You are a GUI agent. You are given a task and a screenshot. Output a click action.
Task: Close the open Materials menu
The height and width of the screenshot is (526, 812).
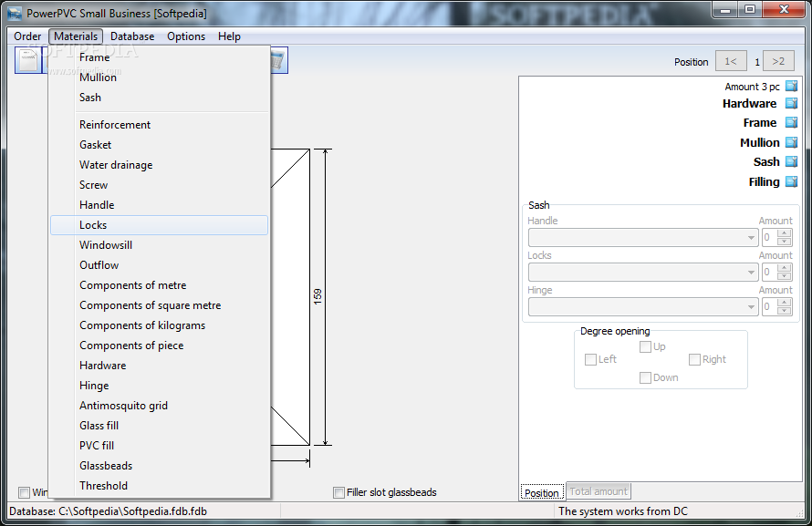pyautogui.click(x=76, y=36)
